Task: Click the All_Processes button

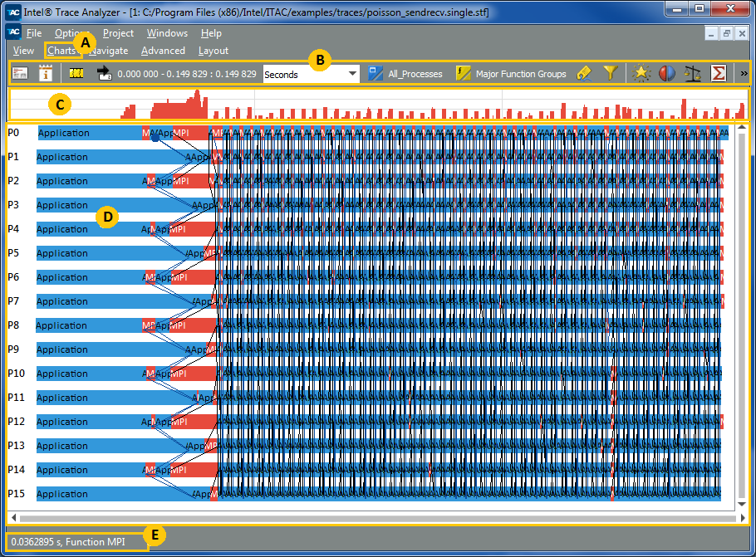Action: click(x=407, y=74)
